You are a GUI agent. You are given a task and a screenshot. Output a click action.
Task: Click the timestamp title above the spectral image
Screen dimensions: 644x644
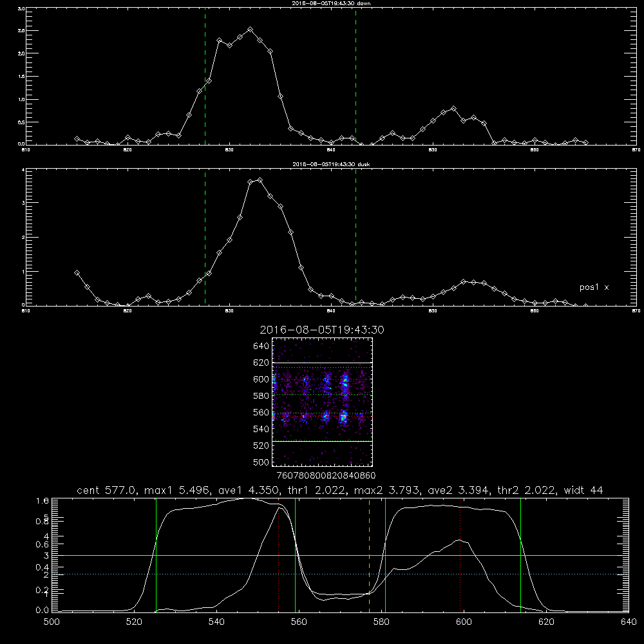(322, 330)
